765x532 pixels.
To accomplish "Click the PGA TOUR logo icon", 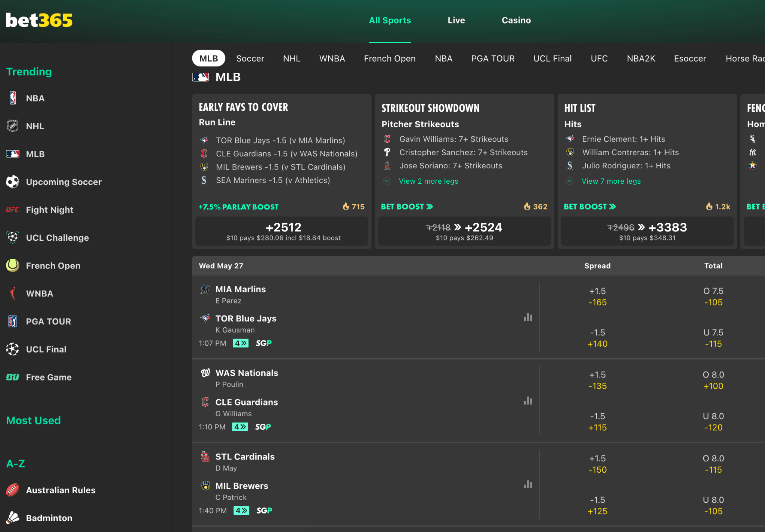I will 13,321.
